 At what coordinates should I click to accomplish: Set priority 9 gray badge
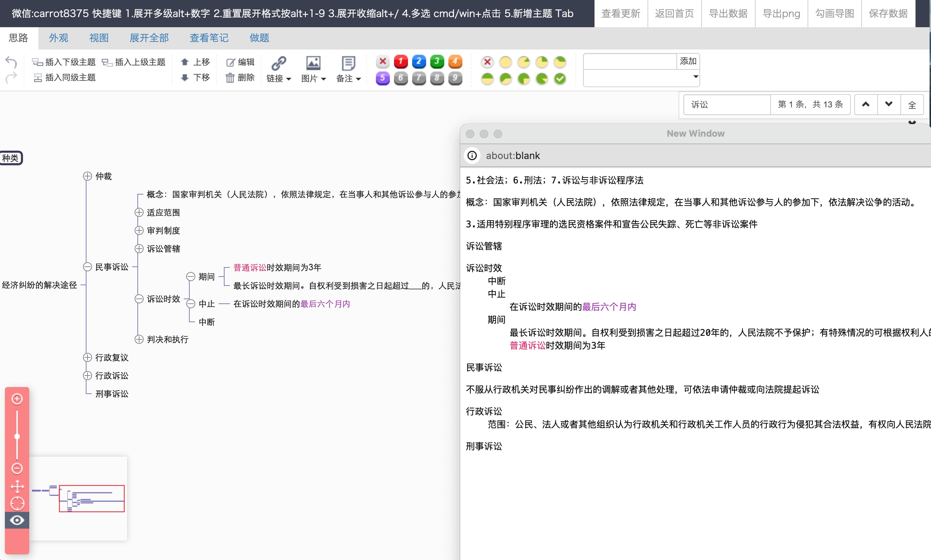pyautogui.click(x=455, y=78)
